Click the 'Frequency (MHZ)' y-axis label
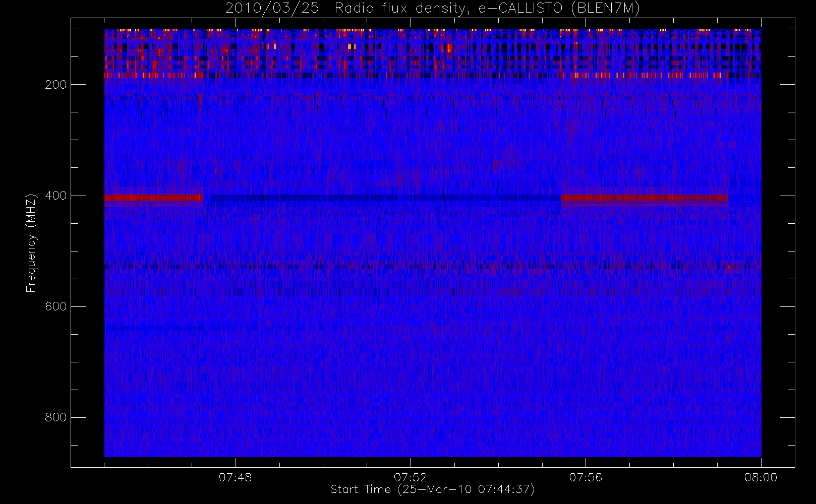Image resolution: width=816 pixels, height=504 pixels. coord(31,243)
